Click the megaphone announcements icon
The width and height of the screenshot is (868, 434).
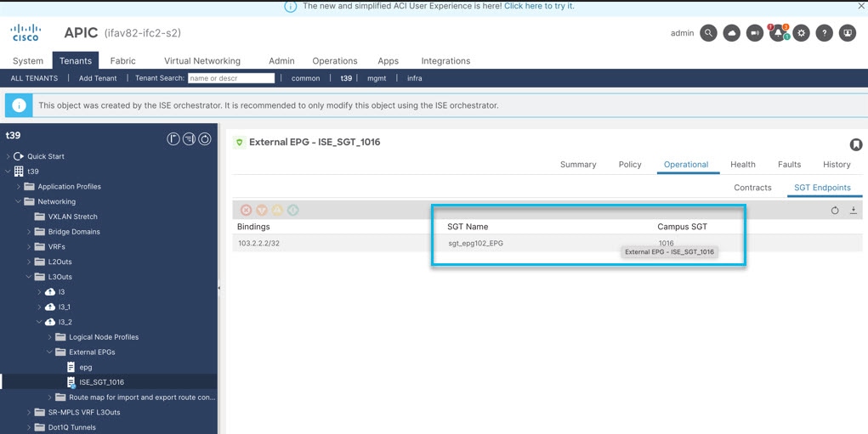755,33
